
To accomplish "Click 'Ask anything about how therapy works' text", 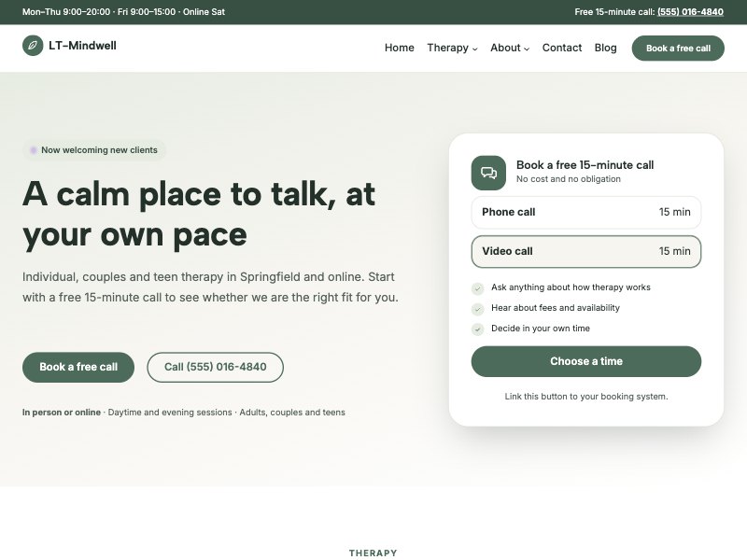I will 571,287.
